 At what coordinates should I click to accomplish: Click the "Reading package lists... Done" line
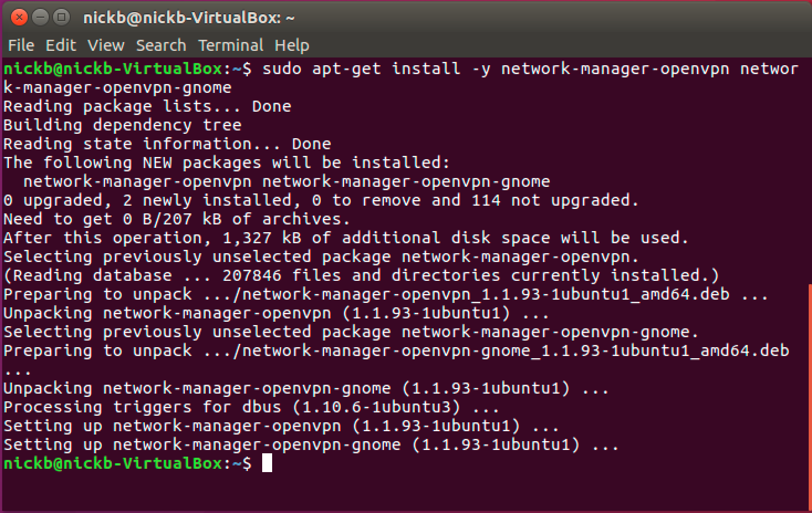(147, 106)
